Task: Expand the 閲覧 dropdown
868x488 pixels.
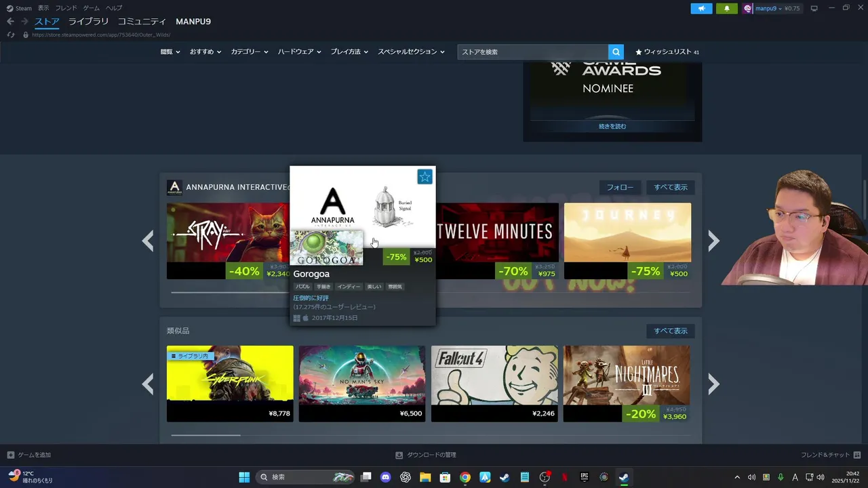Action: pos(170,52)
